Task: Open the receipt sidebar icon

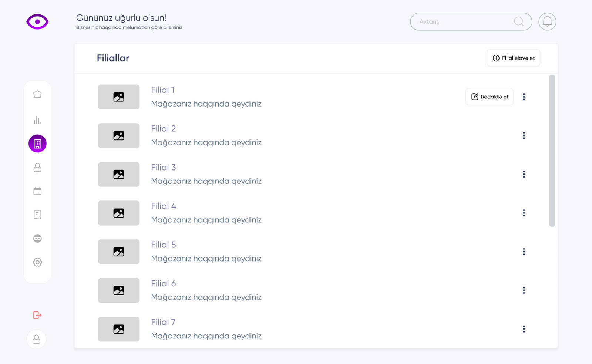Action: [37, 215]
